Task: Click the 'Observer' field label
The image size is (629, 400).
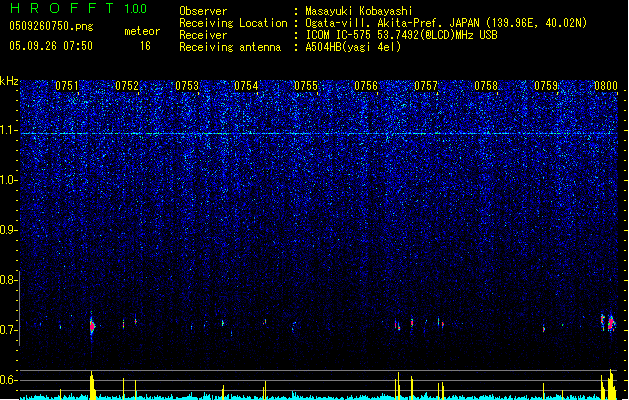Action: (x=203, y=11)
